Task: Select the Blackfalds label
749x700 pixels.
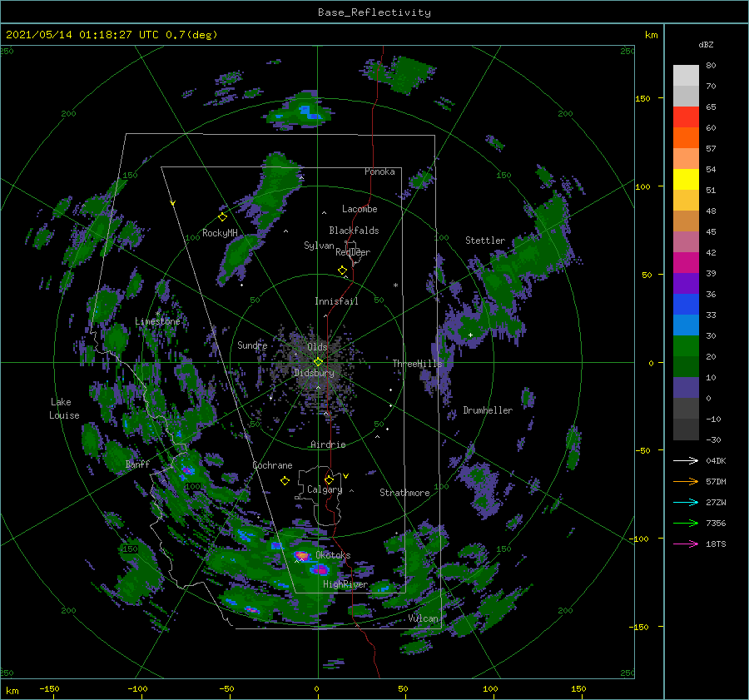Action: (x=354, y=231)
